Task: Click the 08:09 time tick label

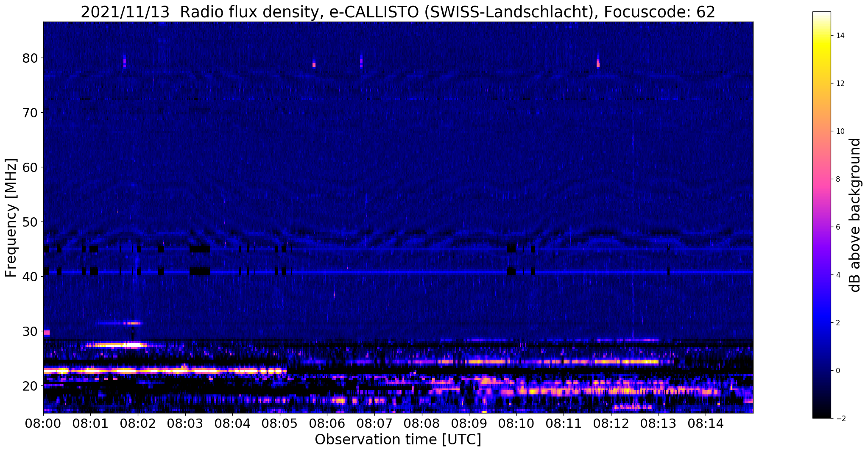Action: [469, 423]
